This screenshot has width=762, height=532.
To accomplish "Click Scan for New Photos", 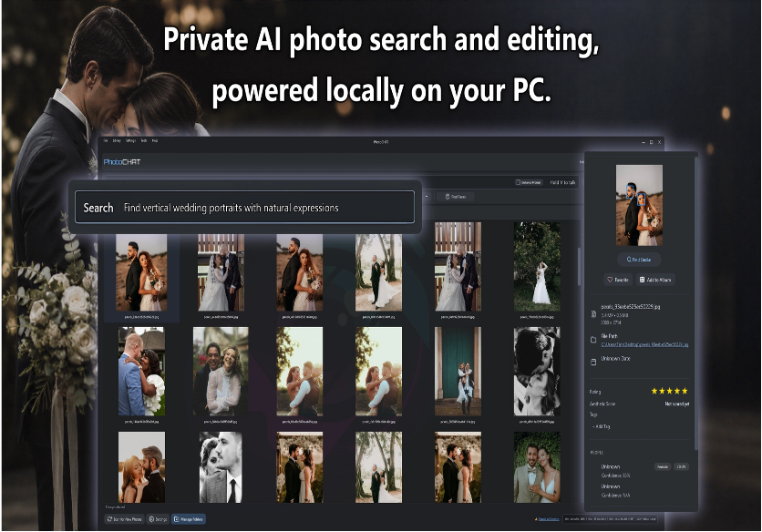I will point(124,519).
